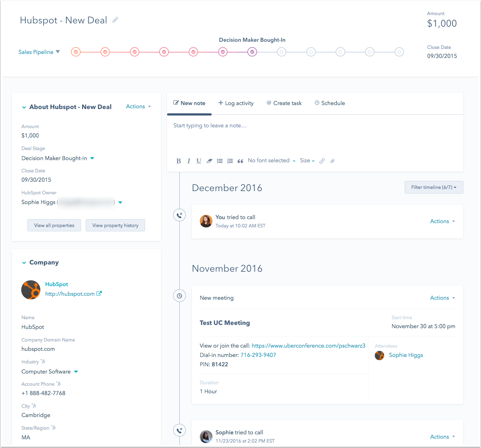This screenshot has width=481, height=448.
Task: Click the note text area to start typing
Action: pyautogui.click(x=315, y=135)
